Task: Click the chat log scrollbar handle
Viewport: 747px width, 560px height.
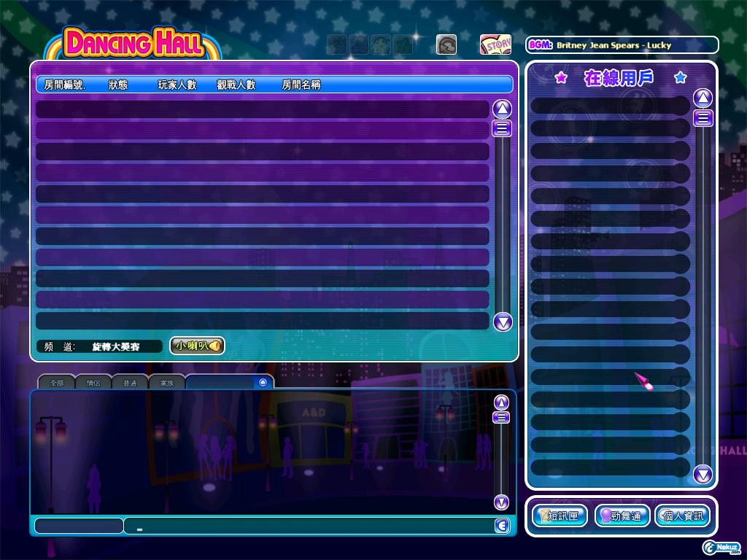Action: 501,418
